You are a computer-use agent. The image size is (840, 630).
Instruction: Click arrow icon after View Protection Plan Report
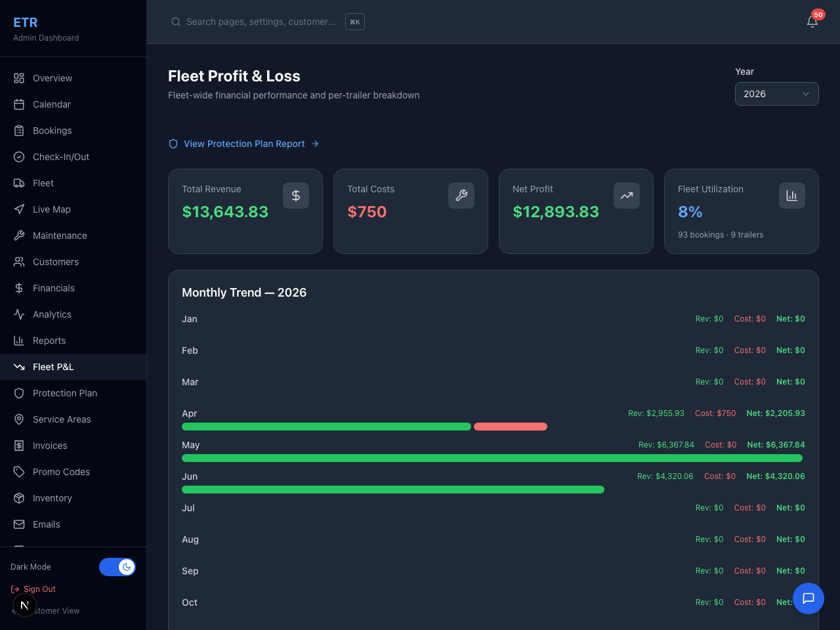pos(315,144)
